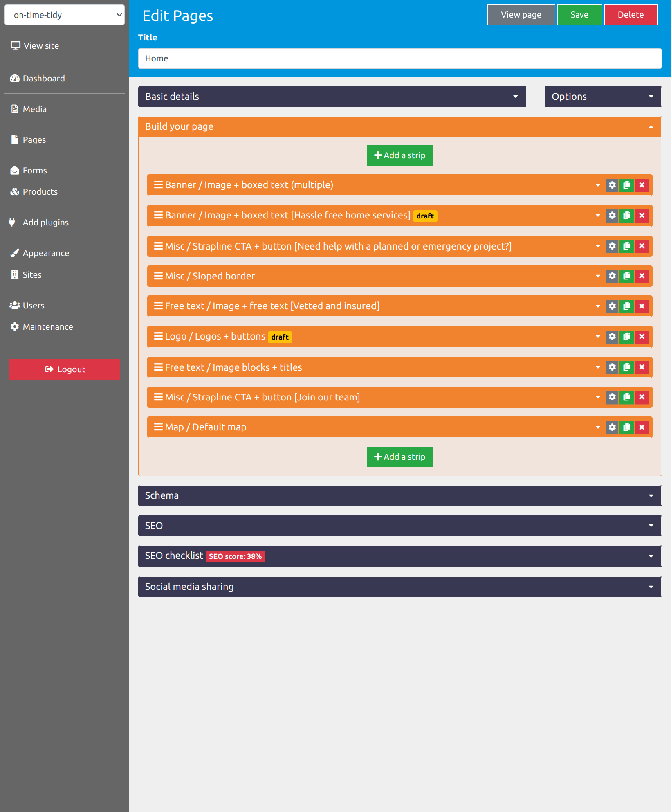Click the top Add a strip button
The width and height of the screenshot is (671, 812).
399,155
